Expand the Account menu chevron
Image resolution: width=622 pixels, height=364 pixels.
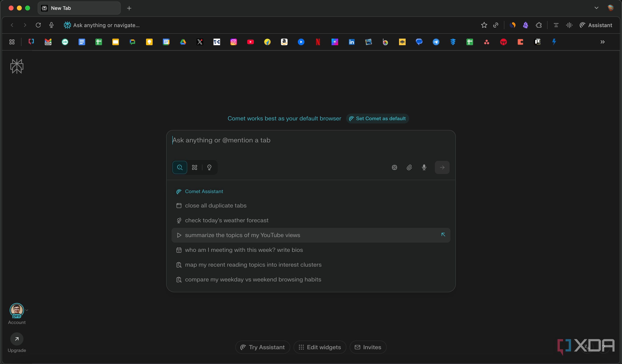[x=27, y=310]
